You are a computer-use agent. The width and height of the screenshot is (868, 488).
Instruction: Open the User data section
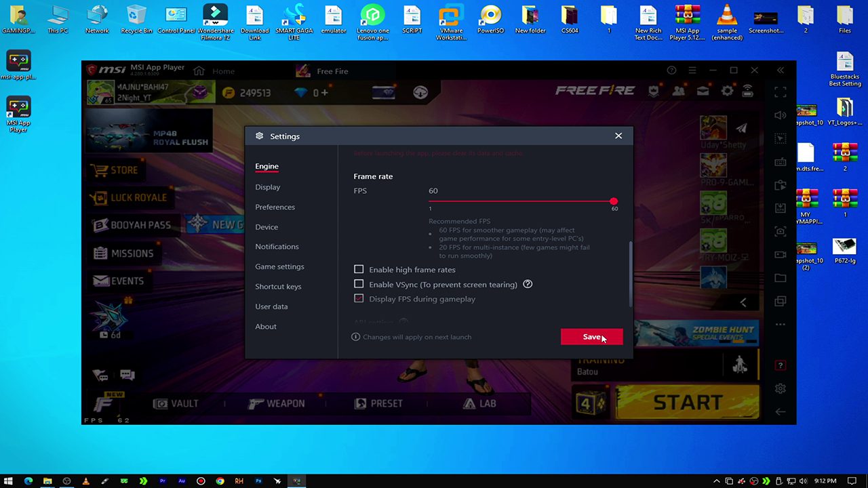coord(271,306)
